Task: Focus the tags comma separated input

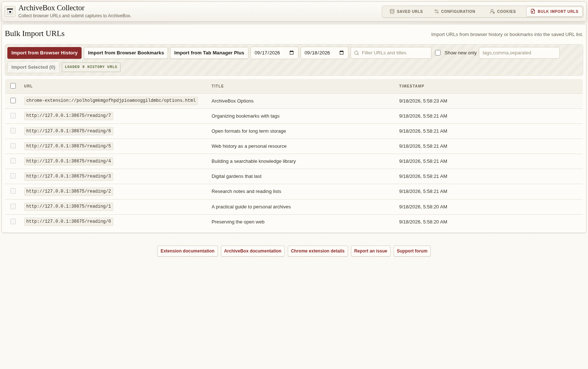Action: coord(519,53)
